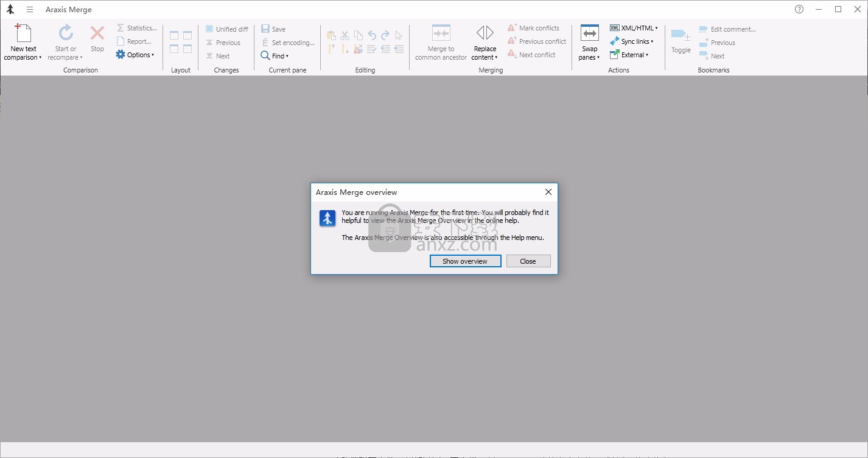
Task: Click the delete change warning icon
Action: pos(359,49)
